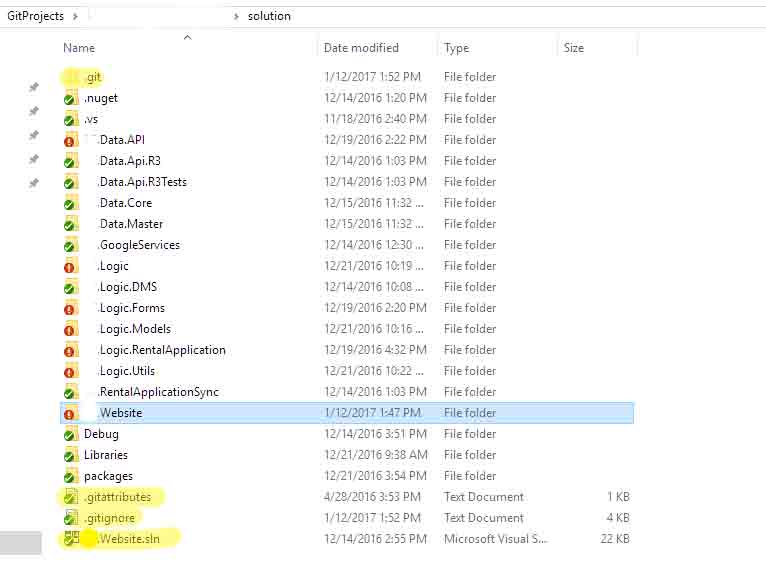Image resolution: width=766 pixels, height=584 pixels.
Task: Select the .vs folder name
Action: [x=91, y=119]
